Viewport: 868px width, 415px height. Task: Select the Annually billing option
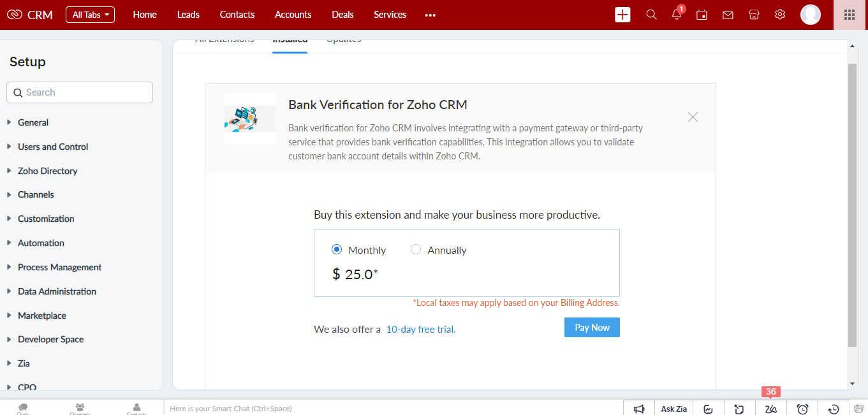pyautogui.click(x=438, y=250)
